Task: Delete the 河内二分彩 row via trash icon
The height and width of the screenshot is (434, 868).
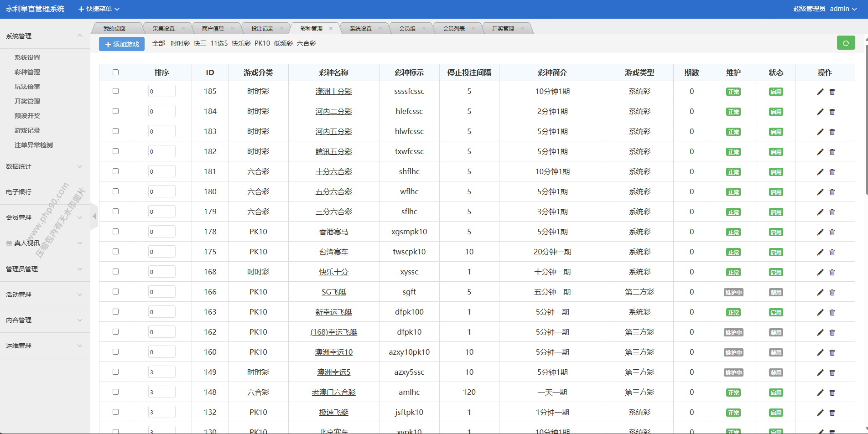Action: click(832, 112)
